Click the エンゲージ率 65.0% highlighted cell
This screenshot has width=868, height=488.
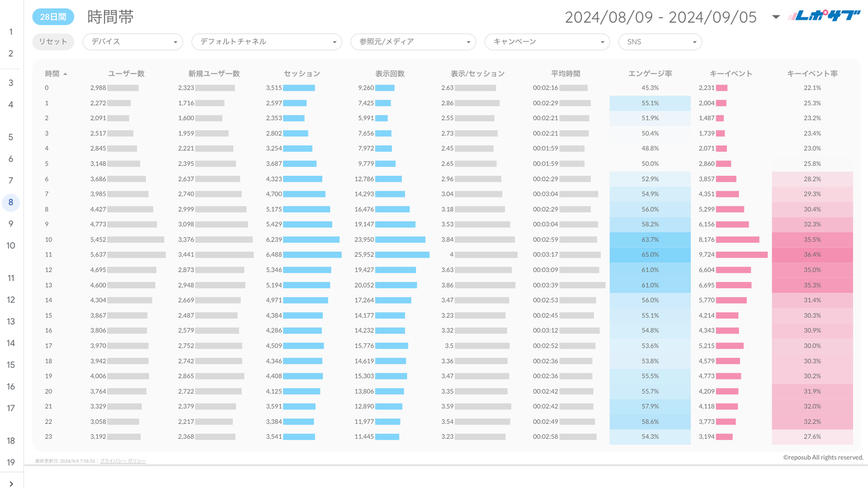650,255
